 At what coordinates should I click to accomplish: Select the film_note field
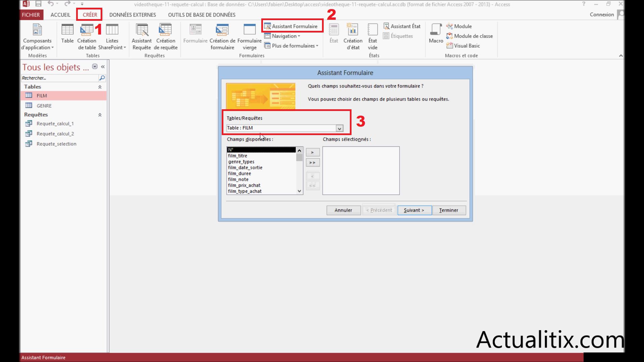click(x=261, y=179)
